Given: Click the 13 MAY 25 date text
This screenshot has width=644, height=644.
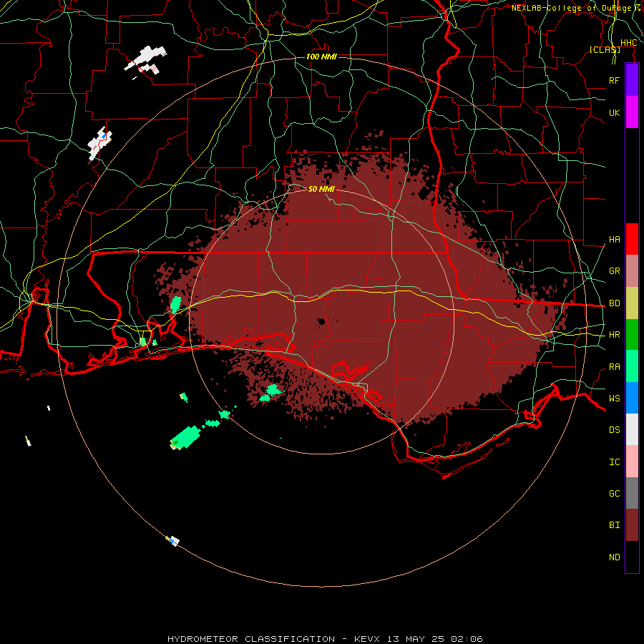Looking at the screenshot, I should (416, 639).
